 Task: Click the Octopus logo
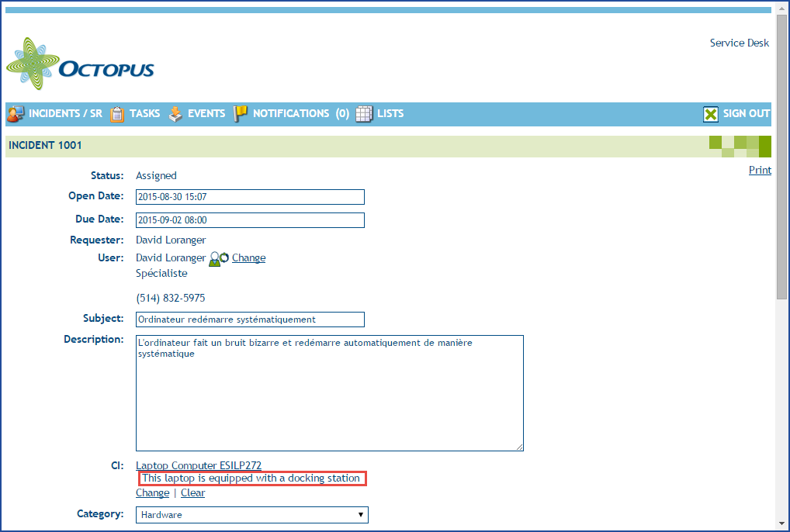pos(80,66)
